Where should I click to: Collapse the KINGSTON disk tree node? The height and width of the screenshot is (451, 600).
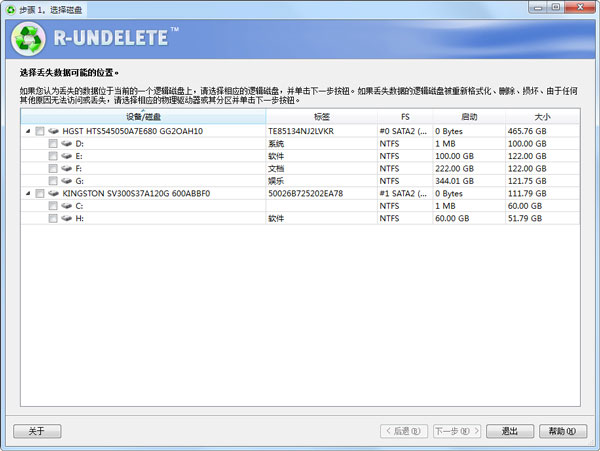(x=28, y=194)
